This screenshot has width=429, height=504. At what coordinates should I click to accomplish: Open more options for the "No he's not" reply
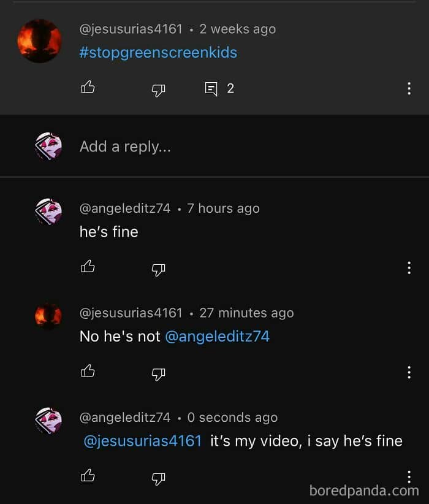click(x=409, y=372)
